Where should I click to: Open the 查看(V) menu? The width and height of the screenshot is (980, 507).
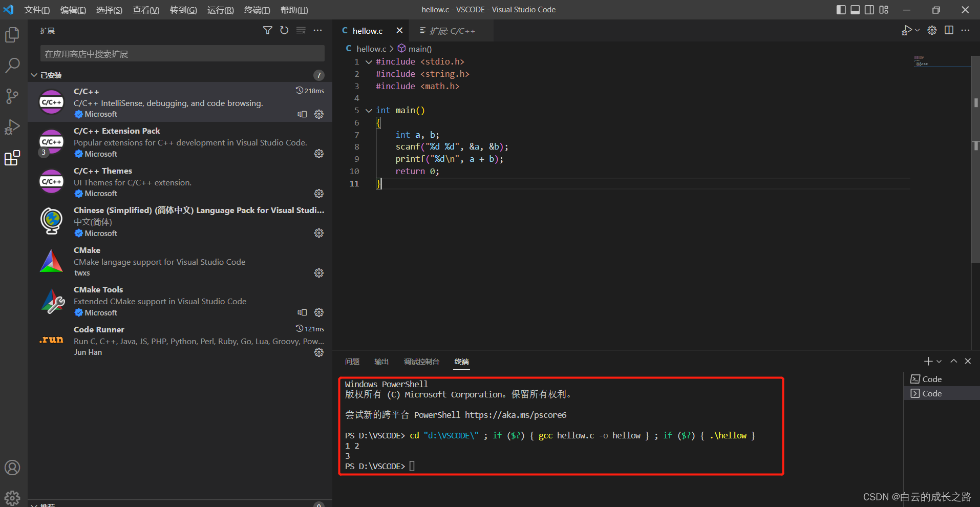coord(146,10)
